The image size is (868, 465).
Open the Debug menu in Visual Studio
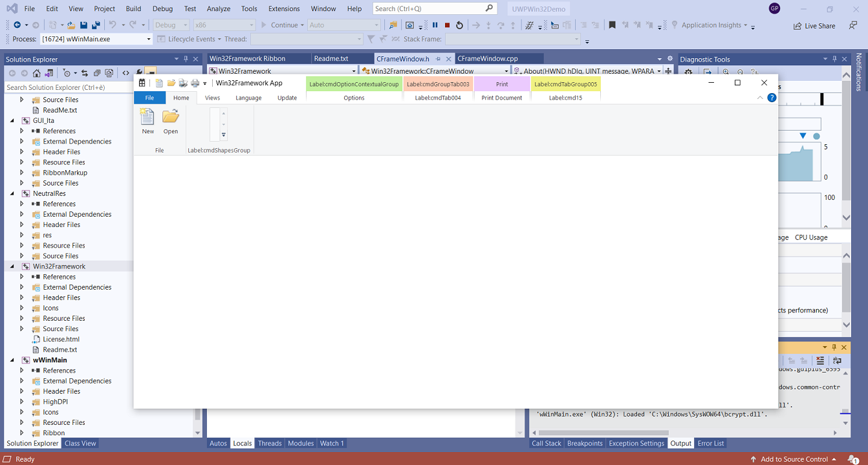pyautogui.click(x=162, y=8)
